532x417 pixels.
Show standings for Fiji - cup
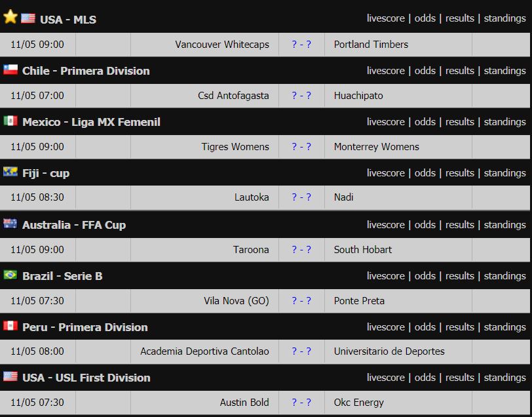pos(505,173)
